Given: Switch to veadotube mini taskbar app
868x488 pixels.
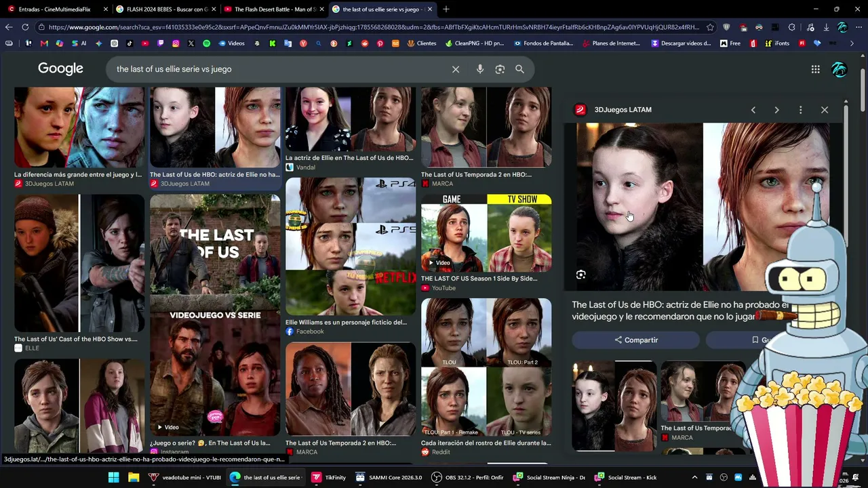Looking at the screenshot, I should (185, 477).
